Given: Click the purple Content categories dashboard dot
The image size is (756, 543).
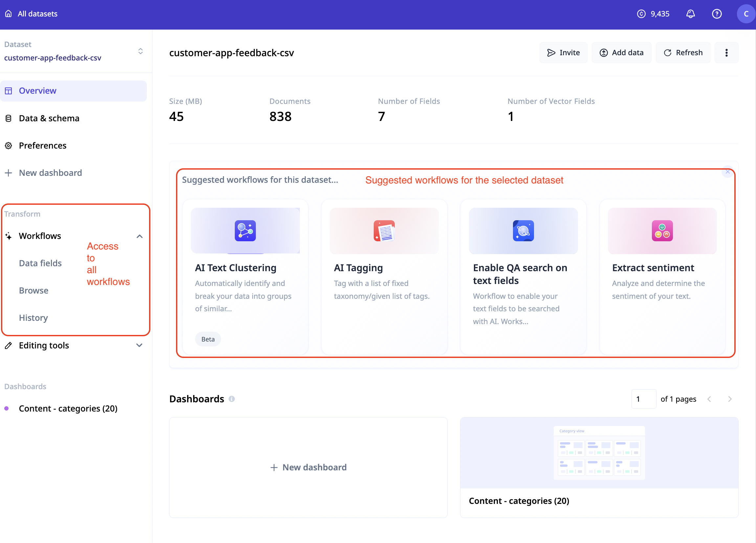Looking at the screenshot, I should (6, 409).
